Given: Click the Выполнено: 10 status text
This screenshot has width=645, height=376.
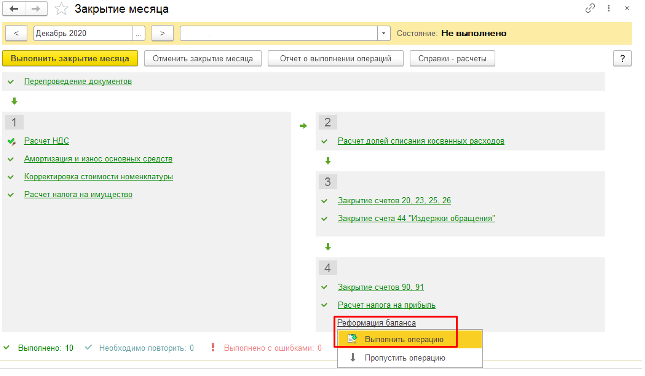Looking at the screenshot, I should pos(46,348).
